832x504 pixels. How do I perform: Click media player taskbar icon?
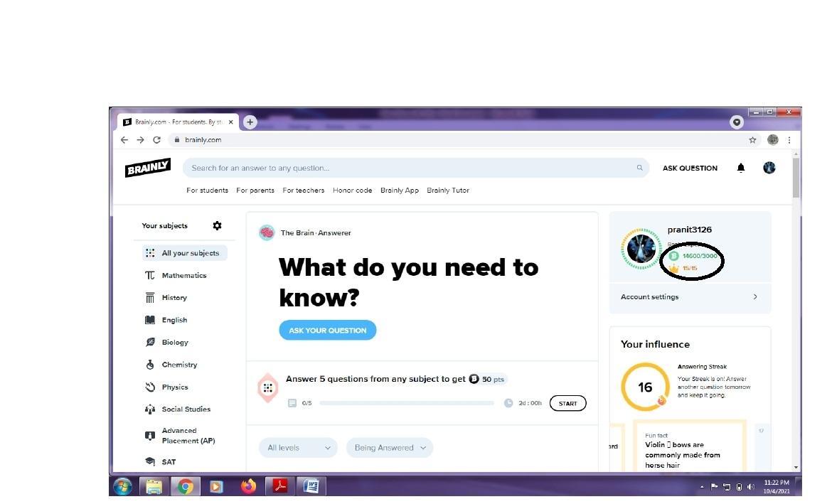click(216, 486)
